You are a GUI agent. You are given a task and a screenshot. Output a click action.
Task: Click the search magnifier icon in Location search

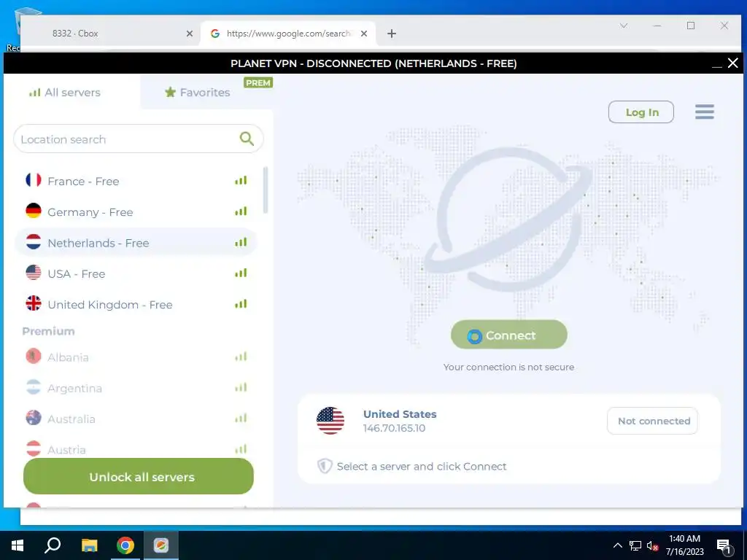pos(247,139)
